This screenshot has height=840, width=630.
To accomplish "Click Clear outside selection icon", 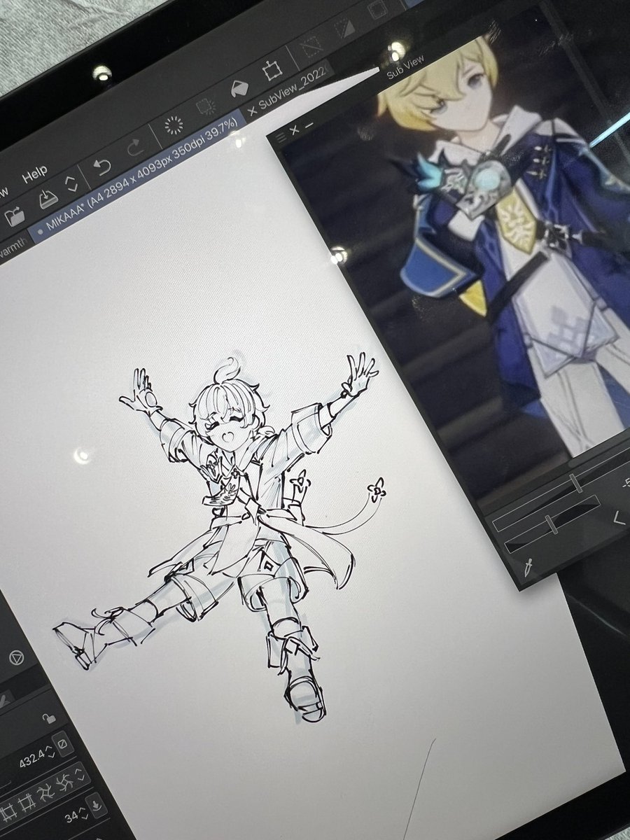I will [x=206, y=107].
